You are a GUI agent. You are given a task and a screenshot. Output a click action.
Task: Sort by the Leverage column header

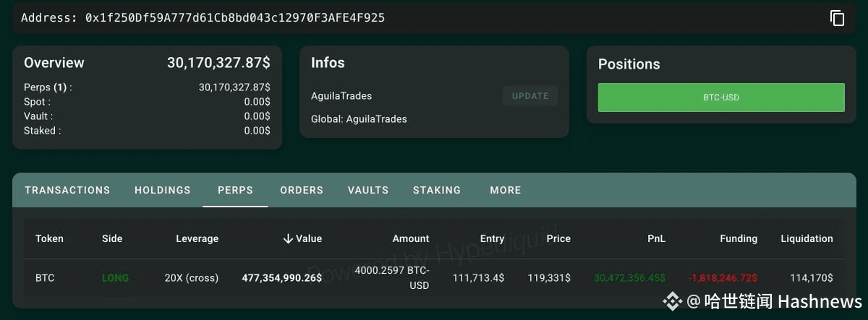(197, 238)
